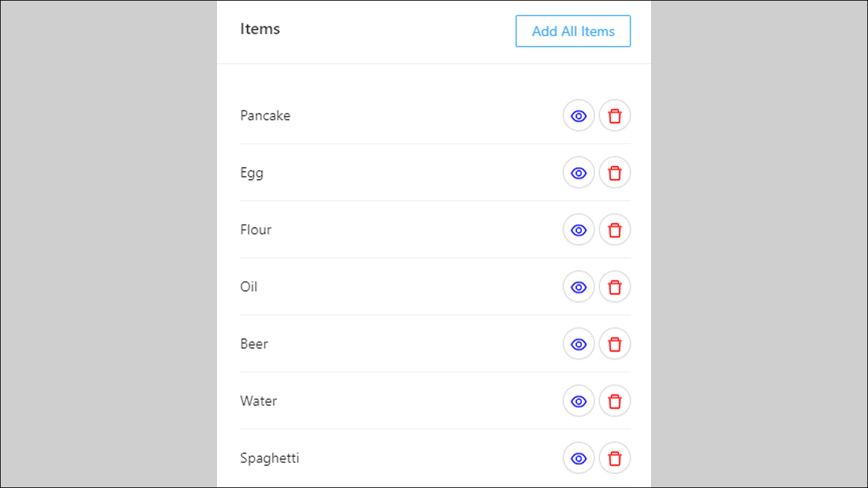Click the Spaghetti item name
Screen dimensions: 868x488
269,458
